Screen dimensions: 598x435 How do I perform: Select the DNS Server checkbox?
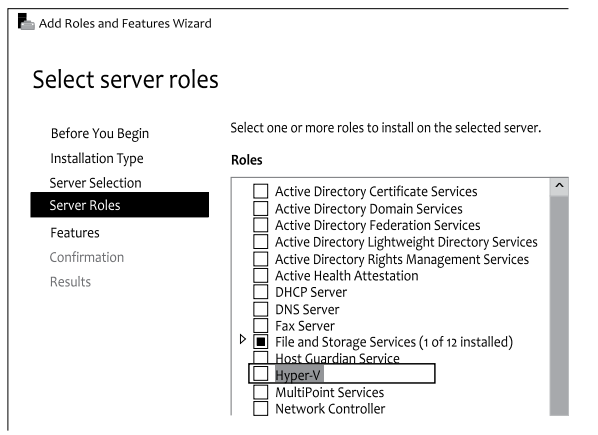[260, 309]
